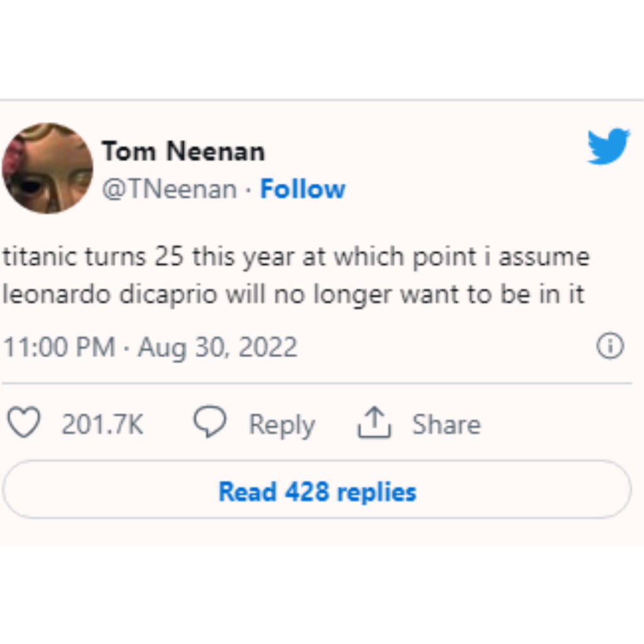The height and width of the screenshot is (644, 644).
Task: Open Tom Neenan's profile avatar picture
Action: (x=48, y=169)
